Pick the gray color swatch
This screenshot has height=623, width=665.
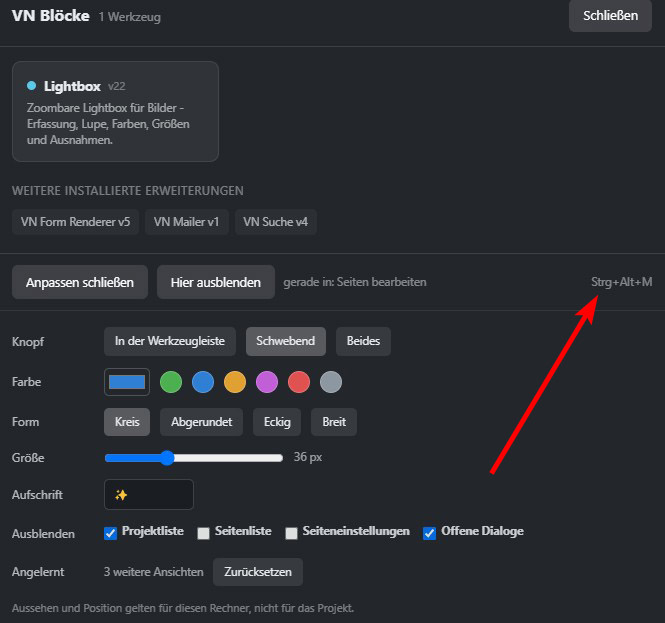pyautogui.click(x=331, y=382)
